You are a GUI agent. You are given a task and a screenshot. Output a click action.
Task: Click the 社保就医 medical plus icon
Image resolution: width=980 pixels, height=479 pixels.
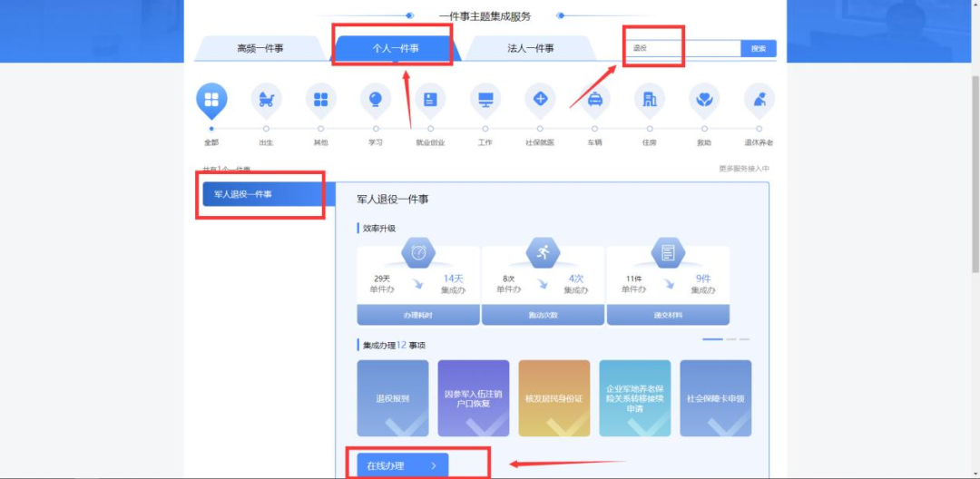[540, 100]
